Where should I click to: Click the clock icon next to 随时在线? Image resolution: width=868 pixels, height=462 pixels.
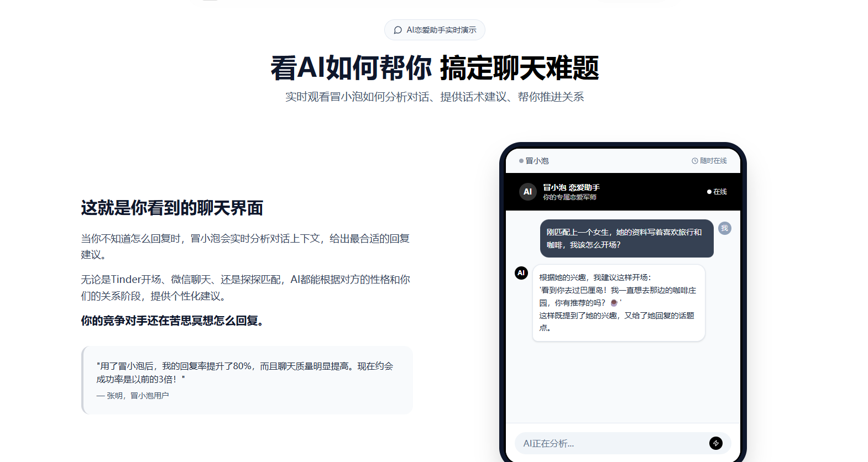694,161
